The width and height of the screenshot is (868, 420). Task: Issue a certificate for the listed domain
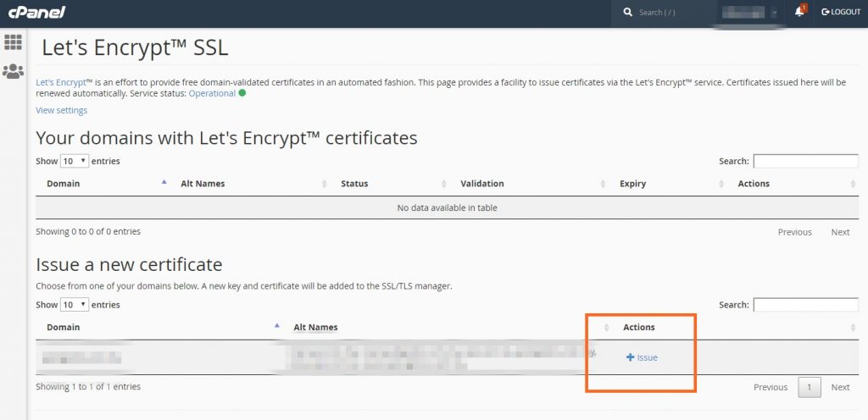coord(643,357)
